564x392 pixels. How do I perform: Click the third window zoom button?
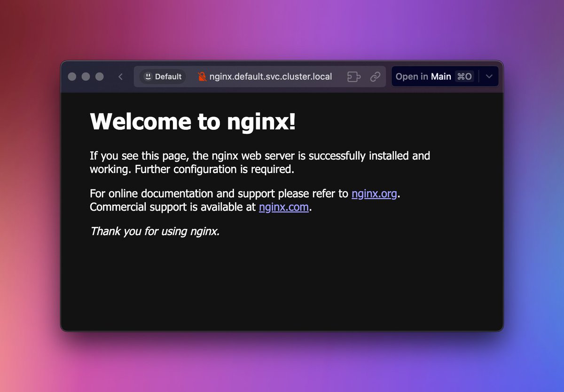pos(99,77)
